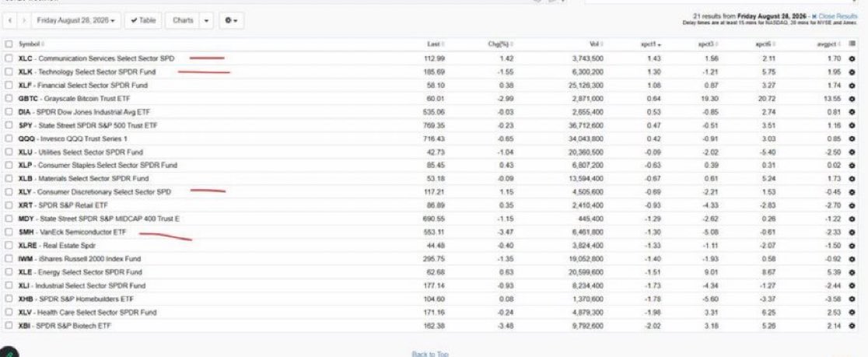Image resolution: width=868 pixels, height=357 pixels.
Task: Select the GBTC row checkbox
Action: (9, 99)
